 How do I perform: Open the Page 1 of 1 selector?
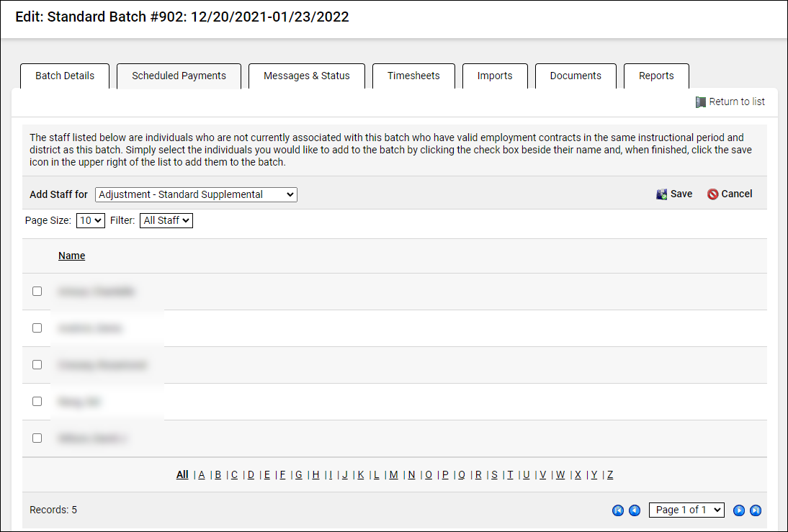686,510
